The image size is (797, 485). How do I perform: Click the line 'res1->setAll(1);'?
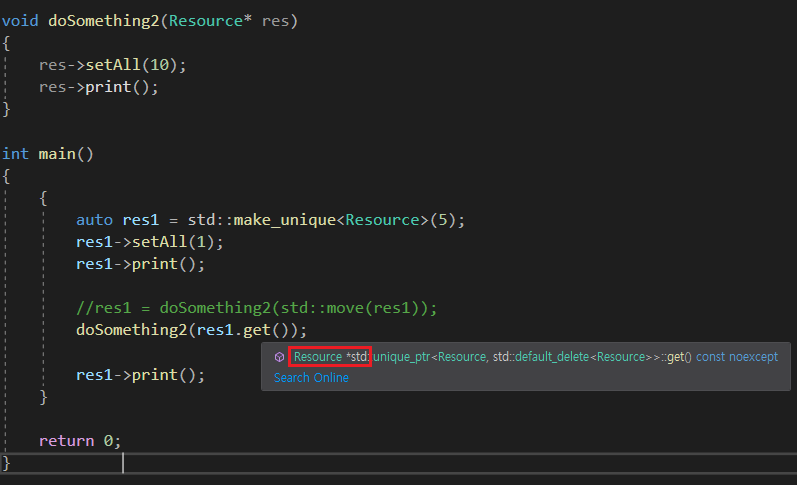point(149,242)
